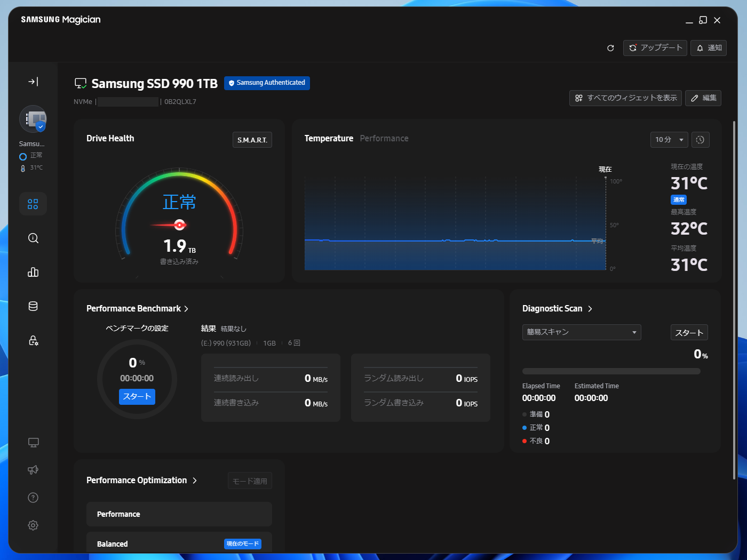Viewport: 747px width, 560px height.
Task: Open the data security lock icon in the sidebar
Action: tap(33, 341)
